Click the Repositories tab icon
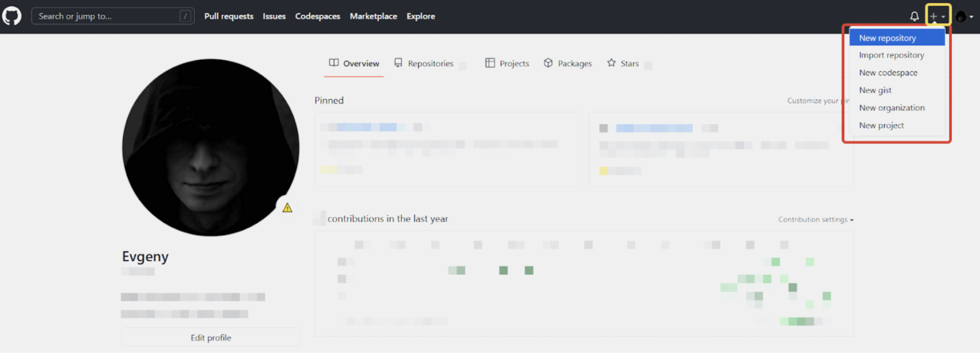 point(398,63)
